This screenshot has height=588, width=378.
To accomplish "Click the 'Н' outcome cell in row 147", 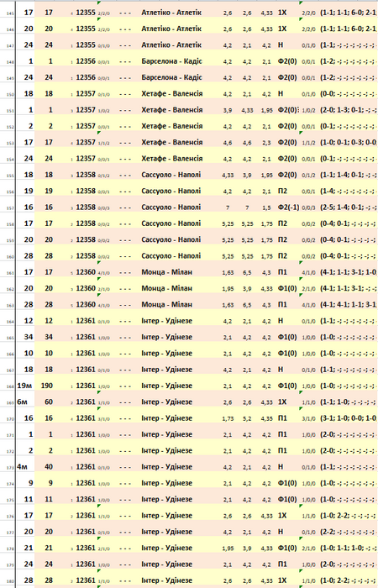I will coord(281,45).
